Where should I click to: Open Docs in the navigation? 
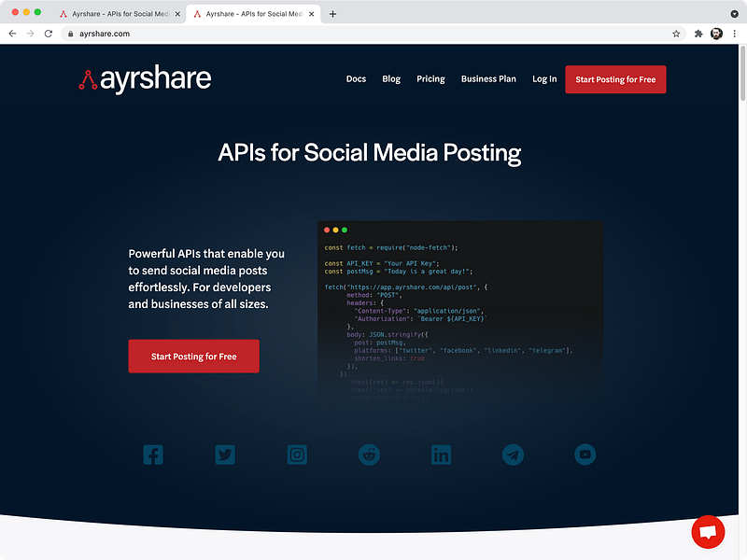click(356, 79)
